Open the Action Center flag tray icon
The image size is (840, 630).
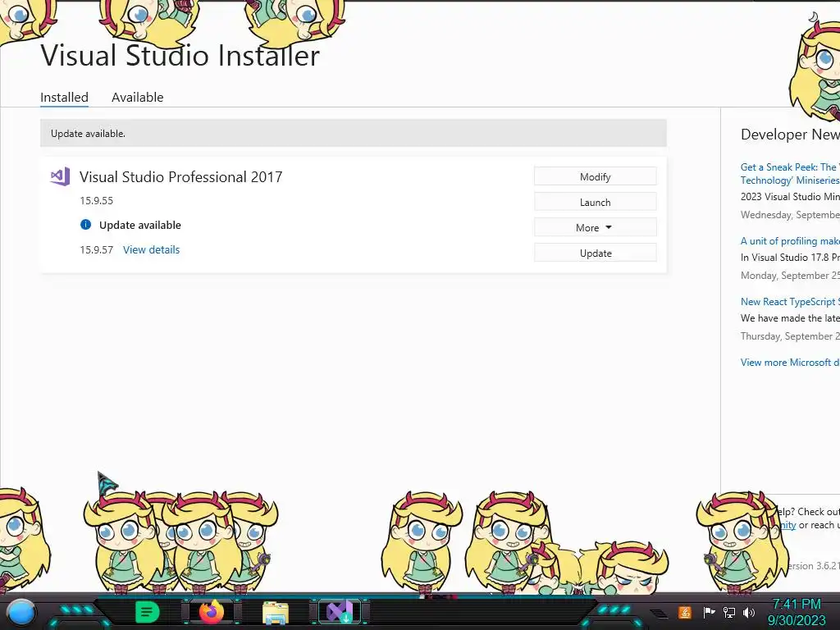tap(709, 612)
